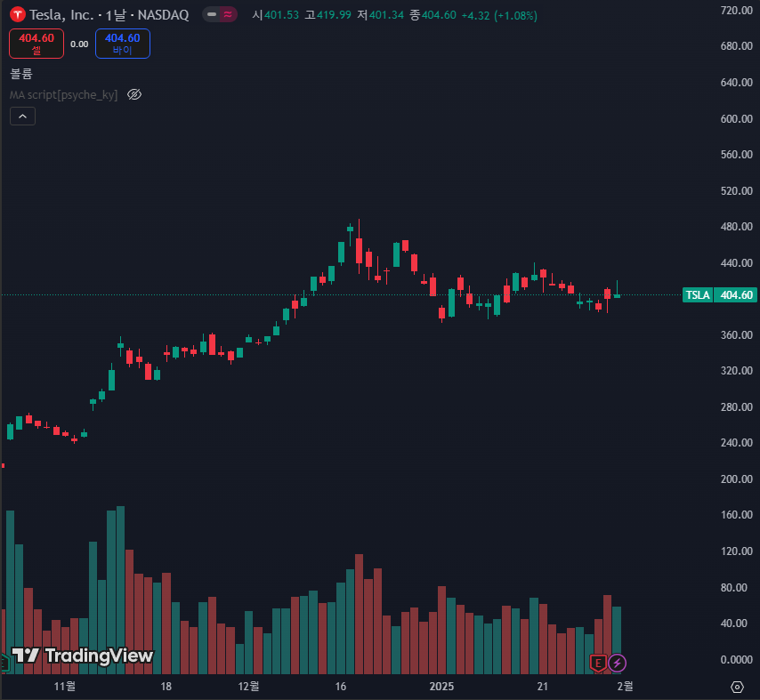Click the TSLA price label tag
The height and width of the screenshot is (700, 760).
click(698, 295)
